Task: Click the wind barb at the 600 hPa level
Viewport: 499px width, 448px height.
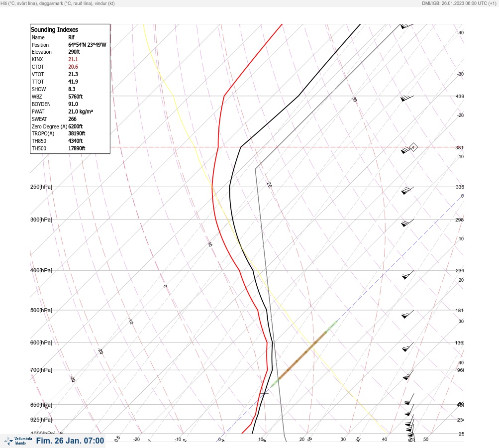Action: coord(408,347)
